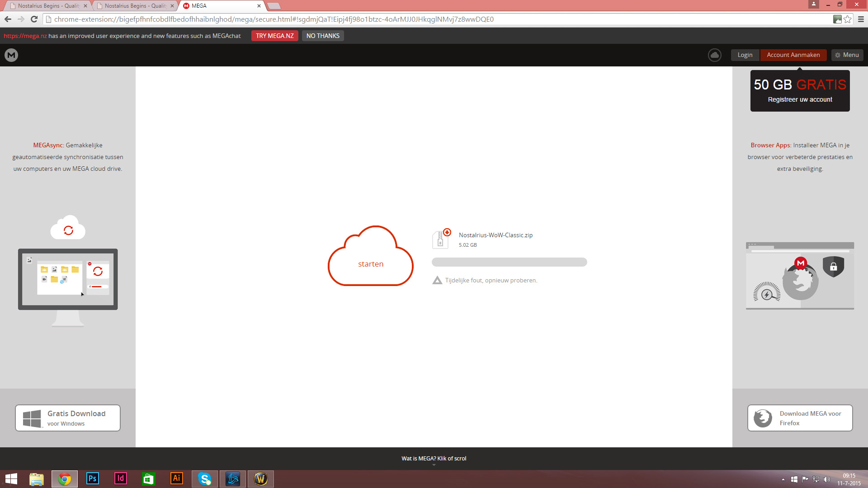
Task: Open File Explorer from taskbar
Action: [37, 479]
